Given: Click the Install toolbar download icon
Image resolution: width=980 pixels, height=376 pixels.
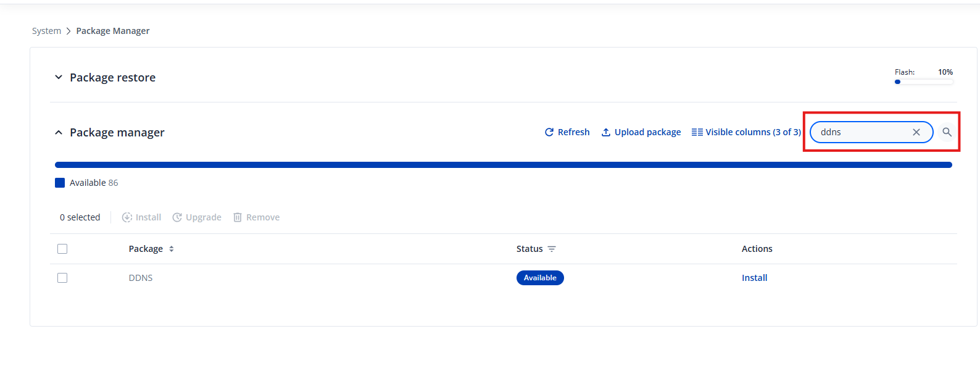Looking at the screenshot, I should click(x=127, y=217).
